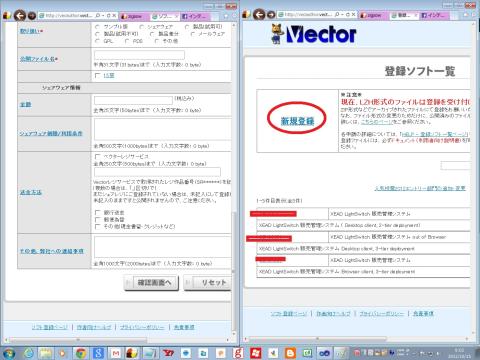Click the 確認画面へ button
Viewport: 480px width, 360px height.
[151, 283]
